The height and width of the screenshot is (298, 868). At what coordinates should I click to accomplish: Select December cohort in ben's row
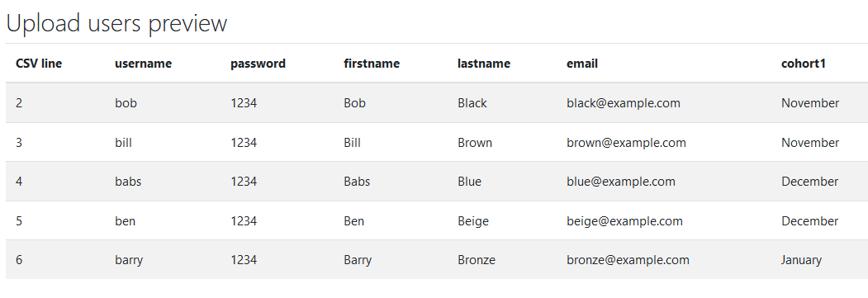810,221
